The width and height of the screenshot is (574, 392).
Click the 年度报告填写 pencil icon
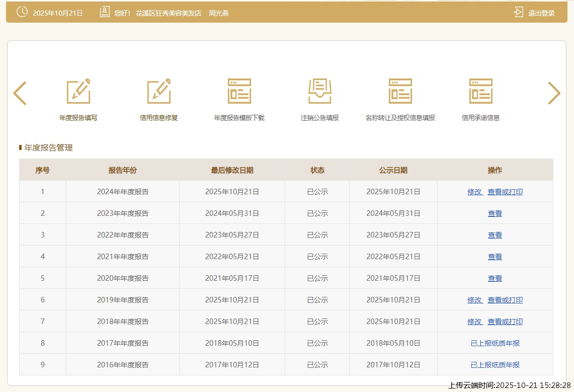coord(78,92)
